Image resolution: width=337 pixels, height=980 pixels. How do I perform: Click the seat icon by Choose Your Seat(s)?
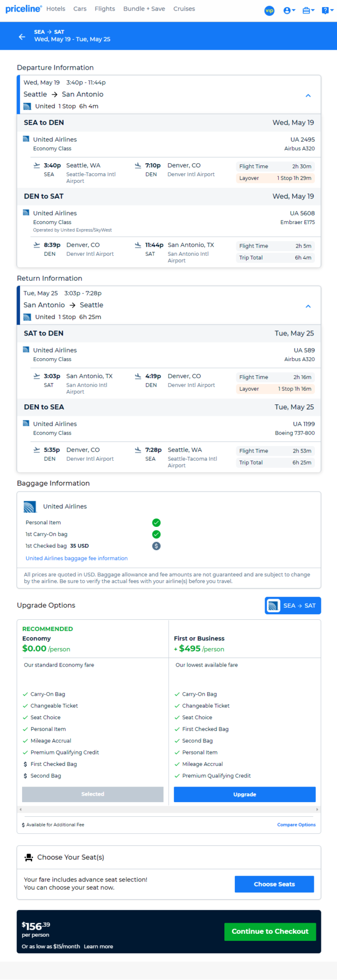pyautogui.click(x=29, y=857)
